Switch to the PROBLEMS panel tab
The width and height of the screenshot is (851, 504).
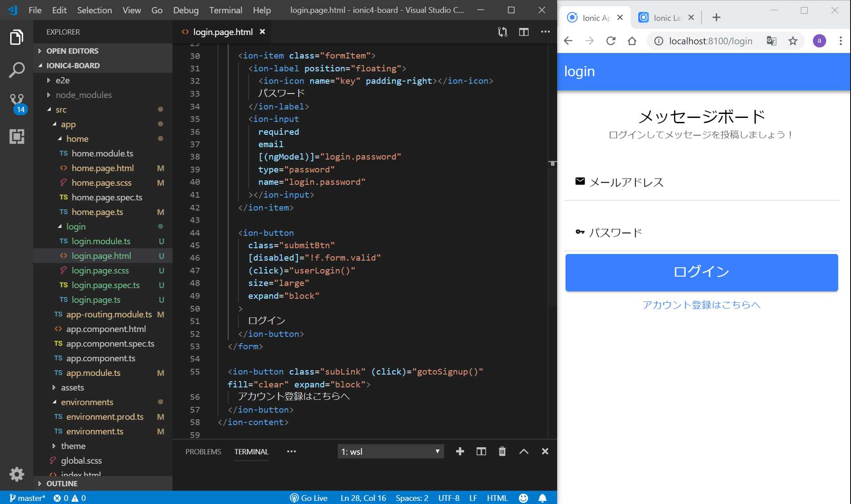pos(203,451)
